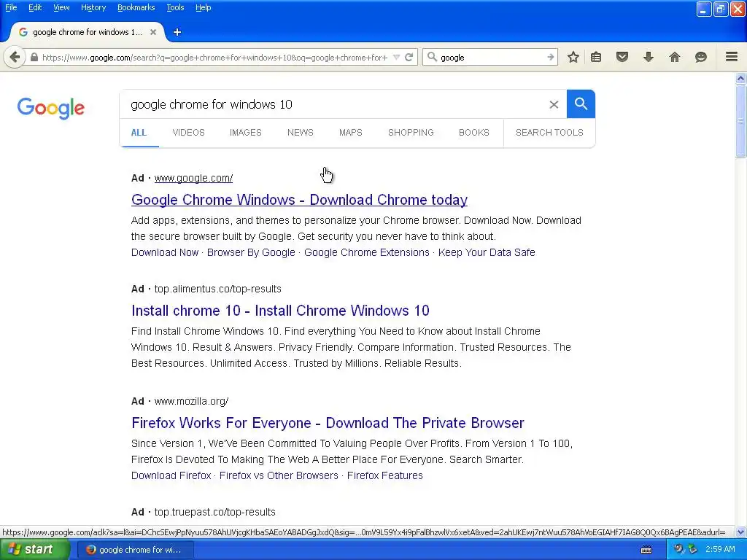Go back with the back arrow button

click(x=15, y=58)
